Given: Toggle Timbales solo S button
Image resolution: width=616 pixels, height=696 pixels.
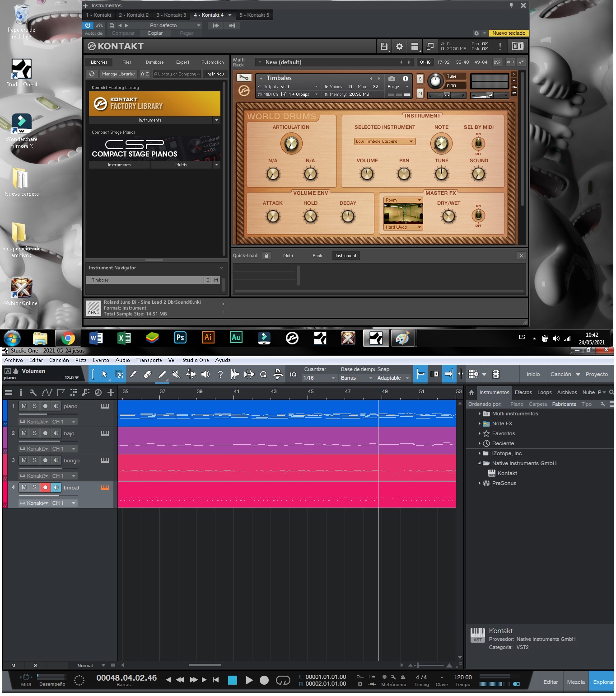Looking at the screenshot, I should [x=420, y=79].
